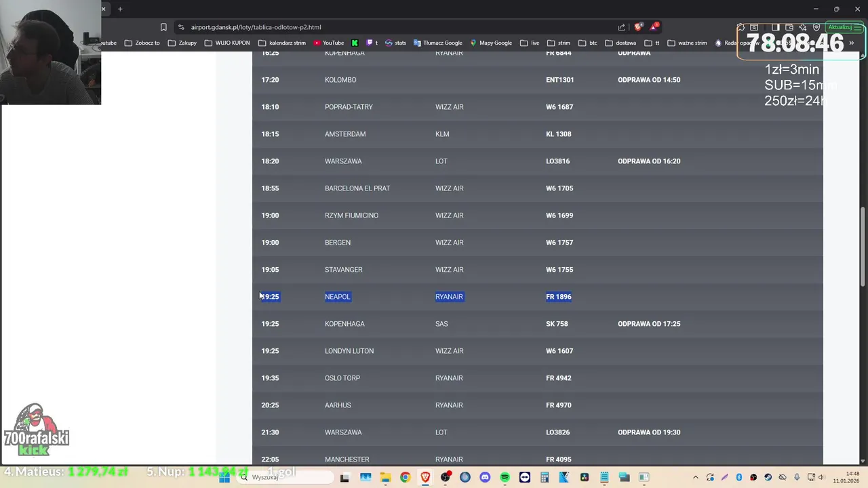Image resolution: width=868 pixels, height=488 pixels.
Task: Open the Zakupy bookmarks folder
Action: tap(182, 43)
